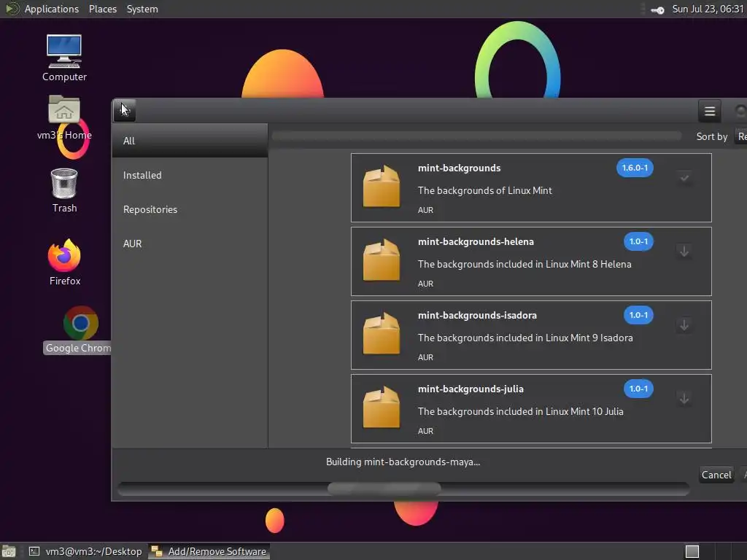Select the All category in sidebar
This screenshot has height=560, width=747.
[x=190, y=141]
